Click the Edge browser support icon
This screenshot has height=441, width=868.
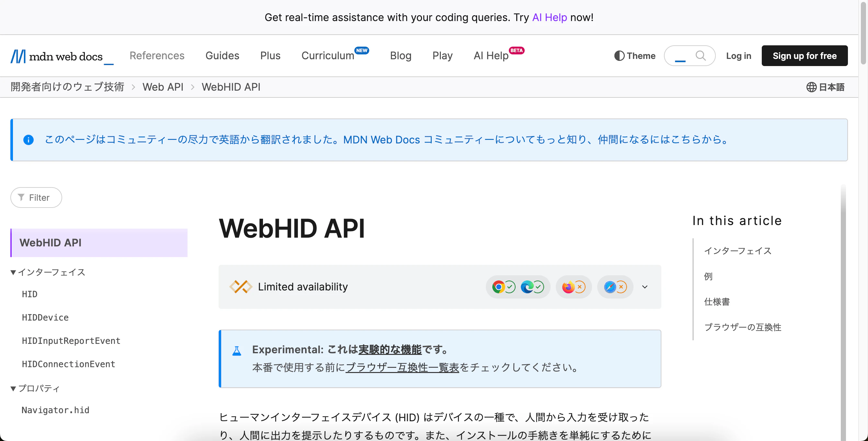(x=527, y=287)
